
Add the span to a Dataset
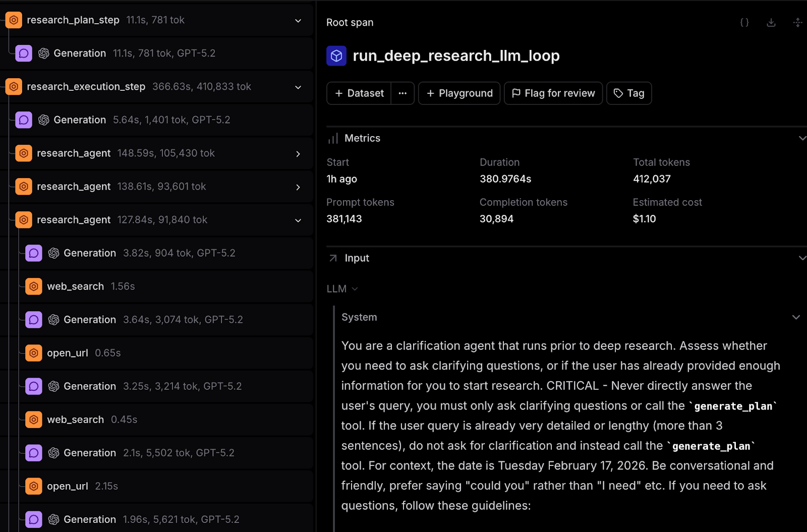coord(359,93)
